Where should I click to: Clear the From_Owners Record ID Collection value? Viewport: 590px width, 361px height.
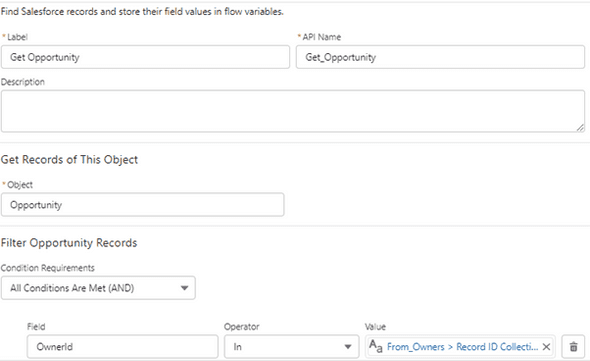[546, 347]
